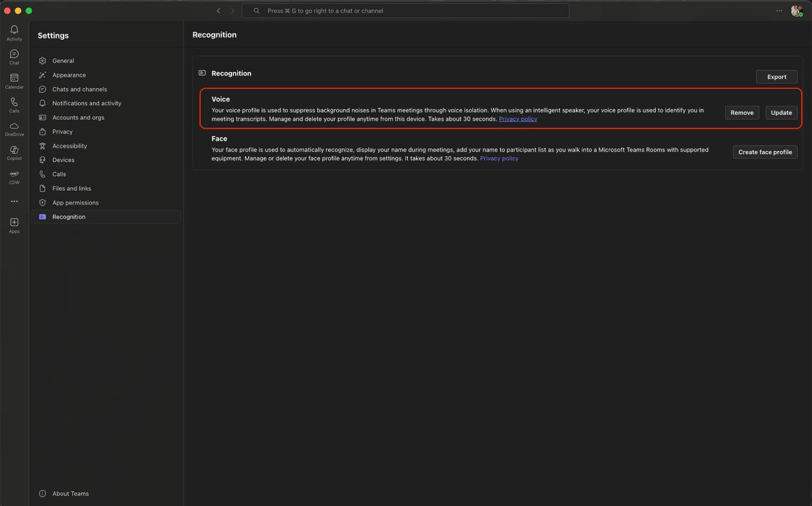
Task: Navigate back with the left arrow
Action: click(x=218, y=11)
